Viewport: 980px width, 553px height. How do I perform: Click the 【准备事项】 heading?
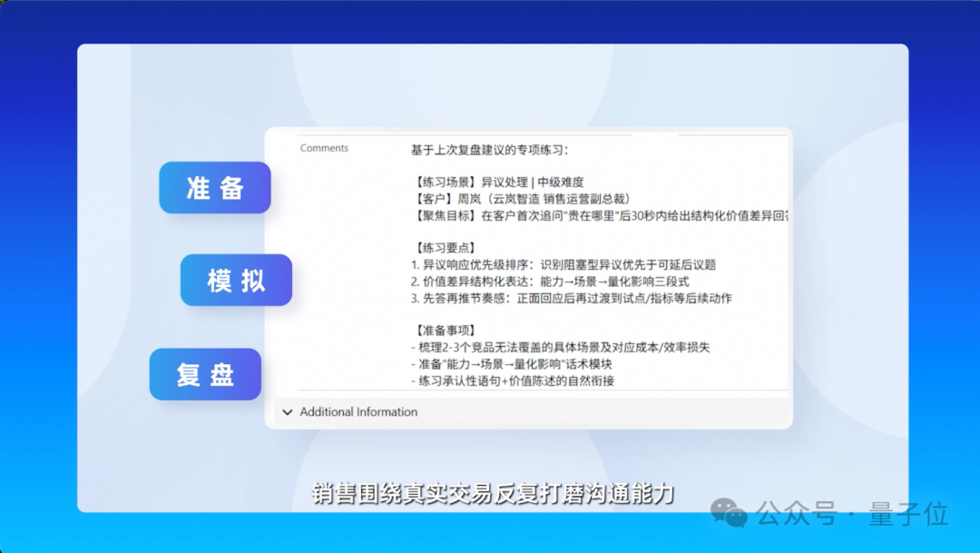coord(445,331)
